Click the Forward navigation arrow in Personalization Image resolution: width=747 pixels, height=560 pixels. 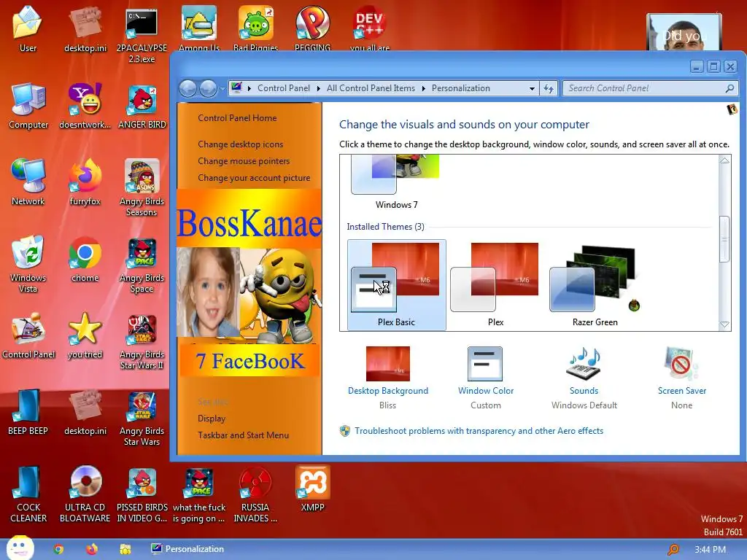tap(208, 88)
